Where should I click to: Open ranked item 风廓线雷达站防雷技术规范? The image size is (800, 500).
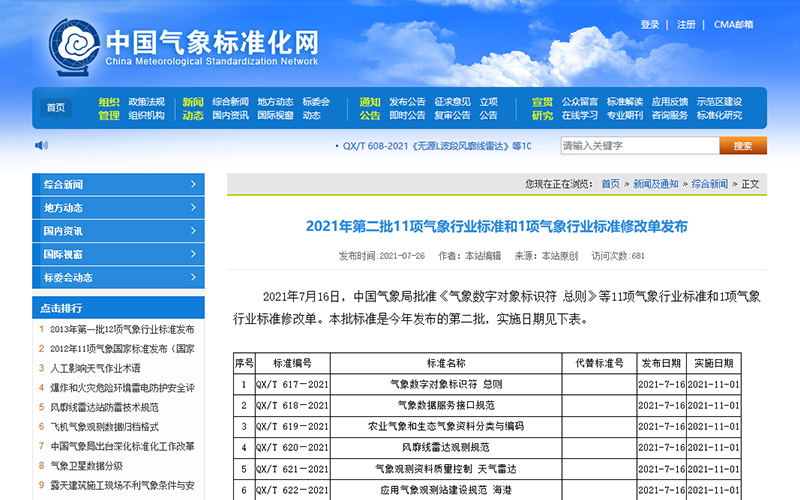pyautogui.click(x=104, y=407)
